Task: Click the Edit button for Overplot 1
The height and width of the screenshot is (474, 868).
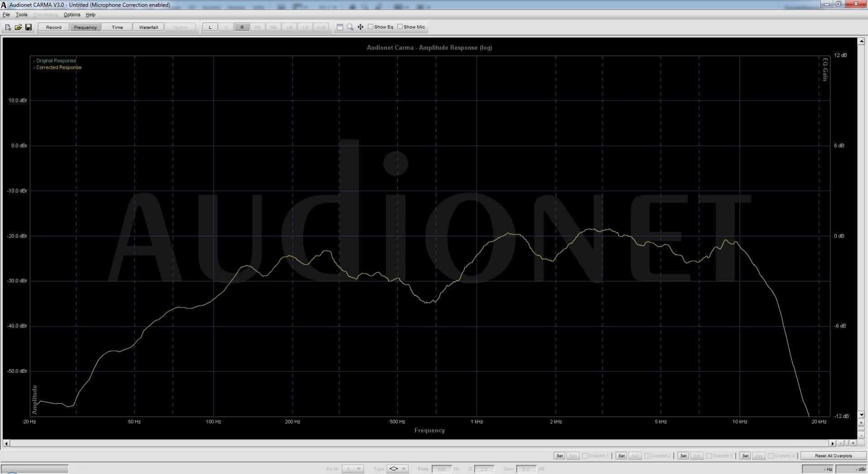Action: pos(573,456)
